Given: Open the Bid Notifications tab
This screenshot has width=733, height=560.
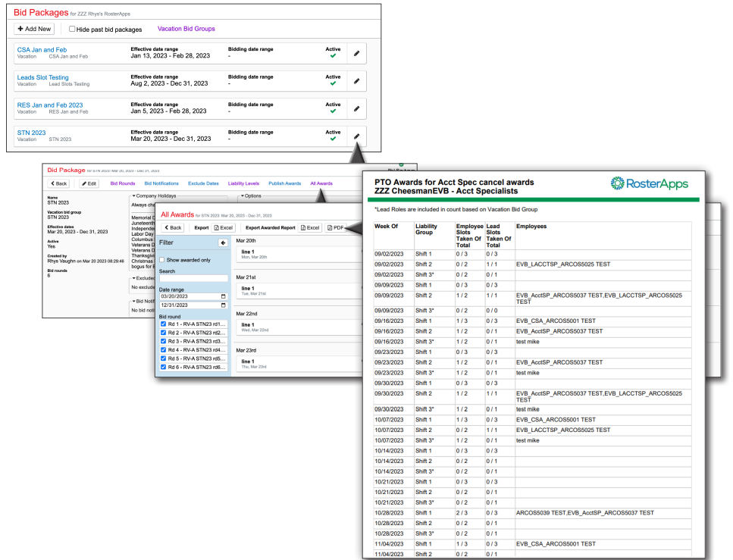Looking at the screenshot, I should 161,183.
